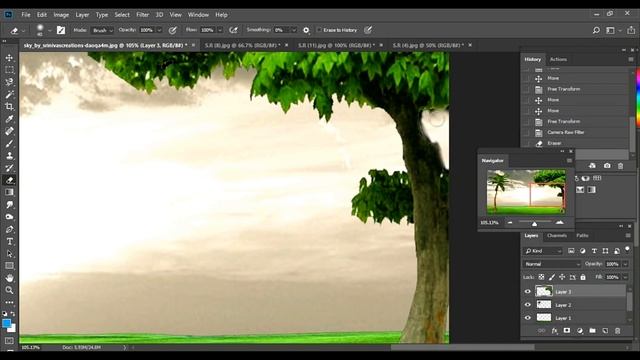Toggle pressure for opacity icon
Viewport: 640px width, 360px height.
tap(173, 30)
